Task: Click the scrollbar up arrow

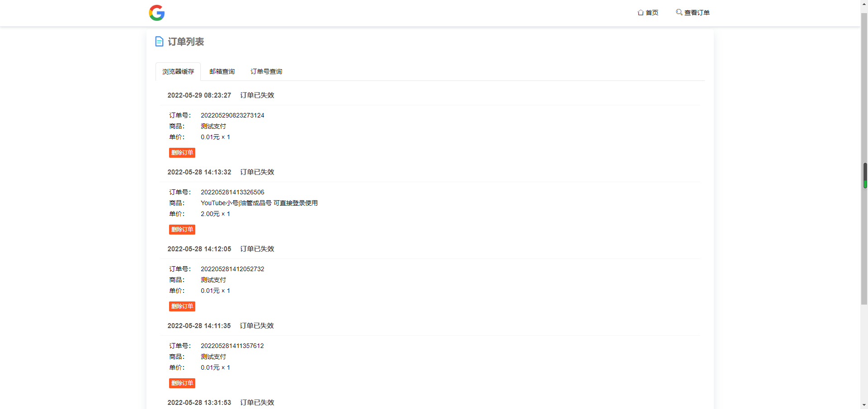Action: pos(864,4)
